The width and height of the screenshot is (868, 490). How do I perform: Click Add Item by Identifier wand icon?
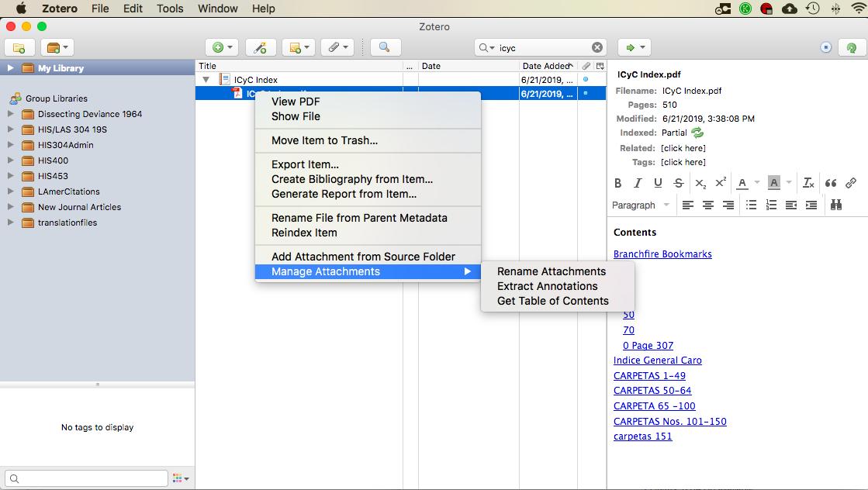(x=260, y=47)
